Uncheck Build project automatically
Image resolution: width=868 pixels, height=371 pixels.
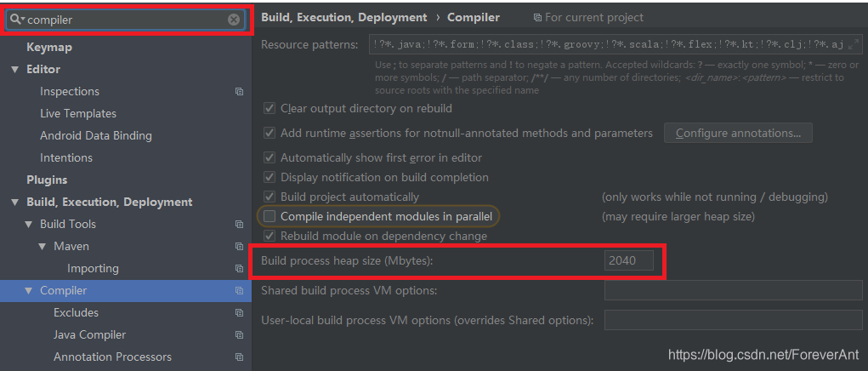point(269,197)
